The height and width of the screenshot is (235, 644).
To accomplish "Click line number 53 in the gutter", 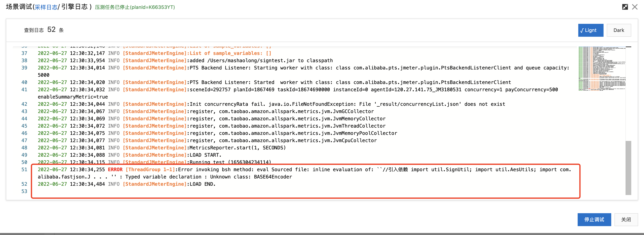I will tap(24, 191).
